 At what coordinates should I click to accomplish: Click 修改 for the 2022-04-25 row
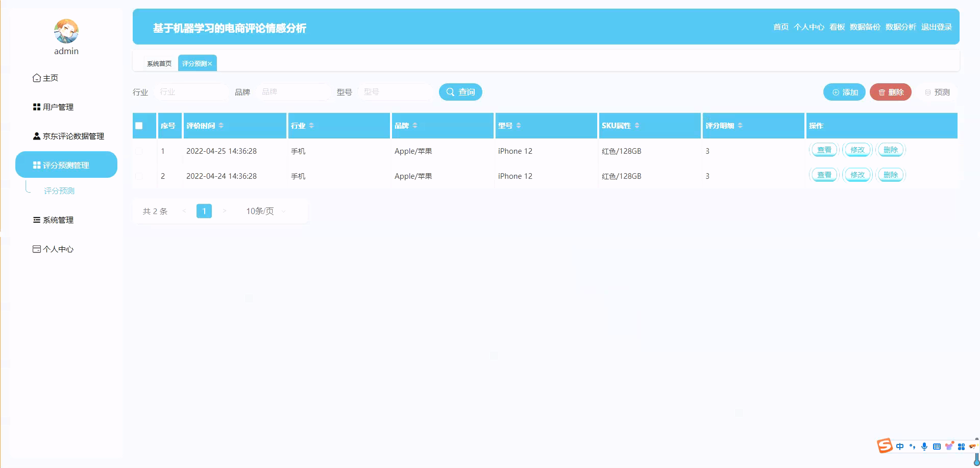pos(857,150)
